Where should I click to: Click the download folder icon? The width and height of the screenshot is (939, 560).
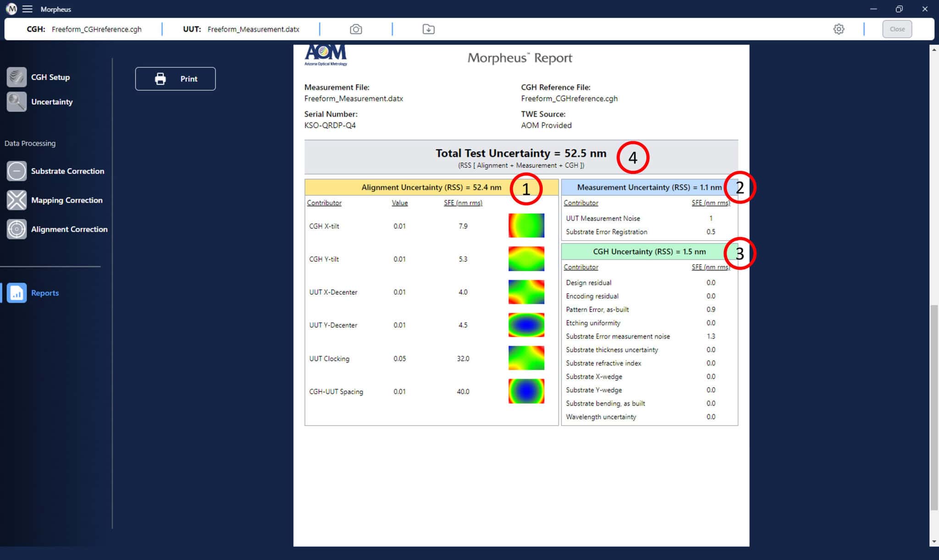click(428, 29)
